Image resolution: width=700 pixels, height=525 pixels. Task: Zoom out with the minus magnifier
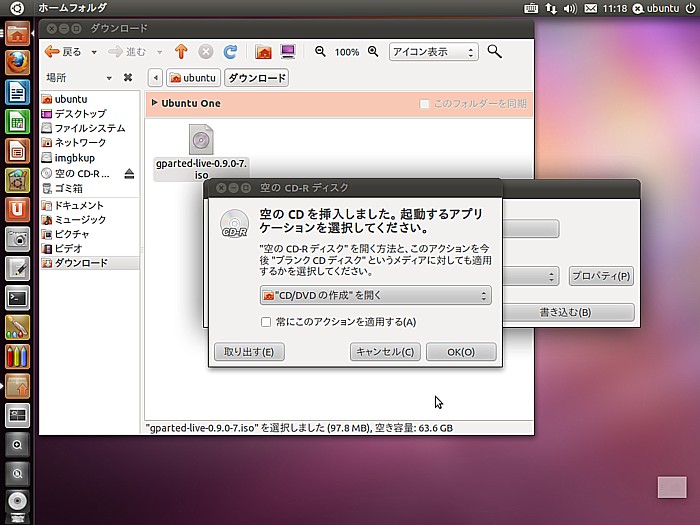[x=320, y=51]
